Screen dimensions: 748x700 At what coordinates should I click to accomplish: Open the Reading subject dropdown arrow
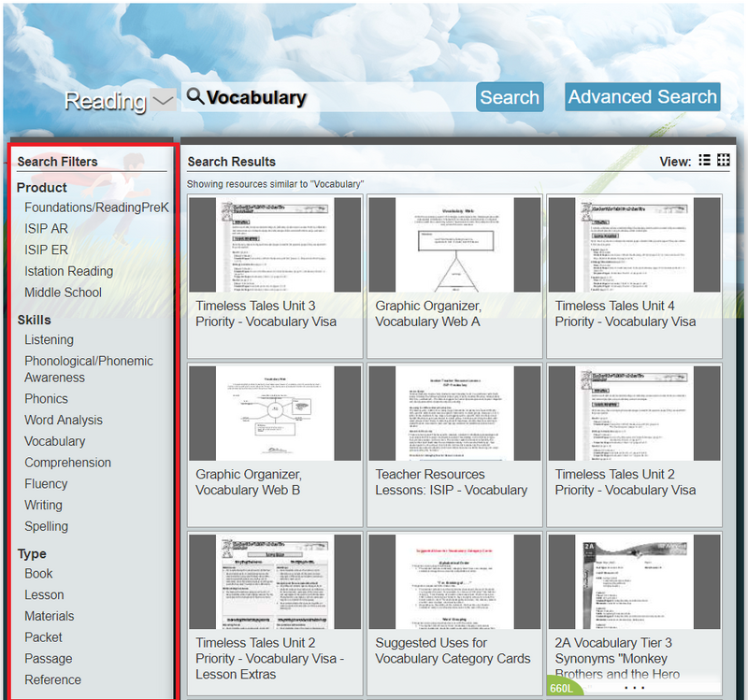(x=163, y=100)
